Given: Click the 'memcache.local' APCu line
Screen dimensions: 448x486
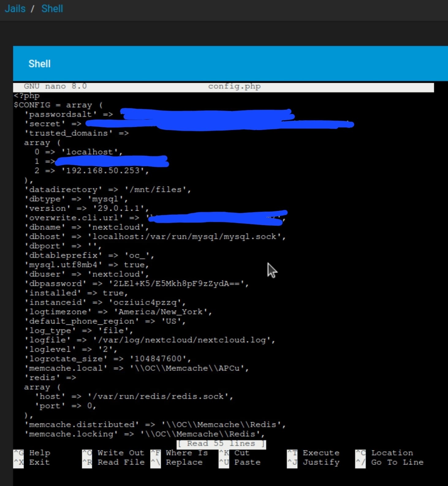Looking at the screenshot, I should point(137,368).
